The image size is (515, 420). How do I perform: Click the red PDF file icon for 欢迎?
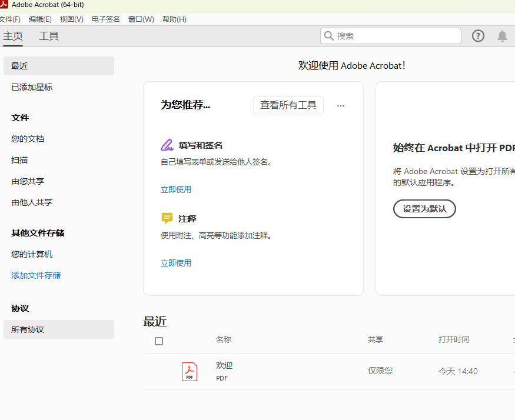click(190, 372)
